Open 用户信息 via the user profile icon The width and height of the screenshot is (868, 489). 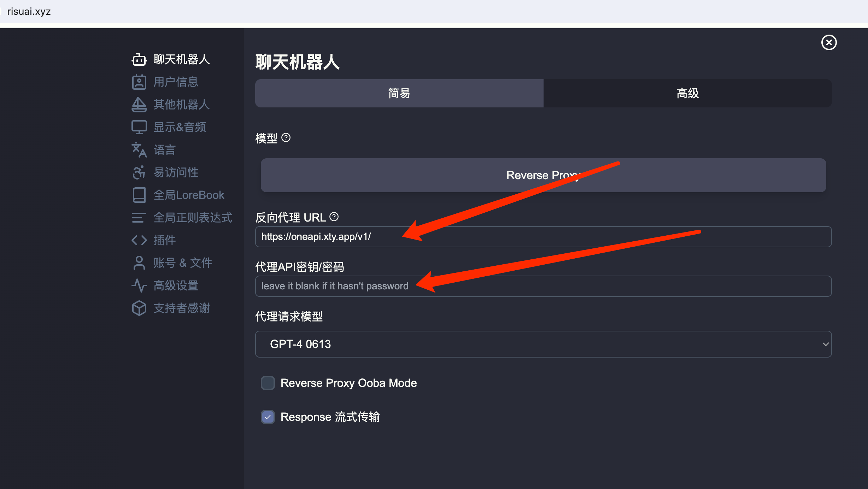(x=139, y=82)
